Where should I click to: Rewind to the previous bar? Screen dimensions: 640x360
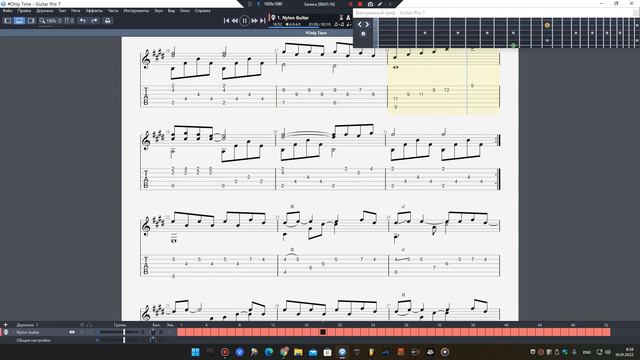tap(235, 20)
